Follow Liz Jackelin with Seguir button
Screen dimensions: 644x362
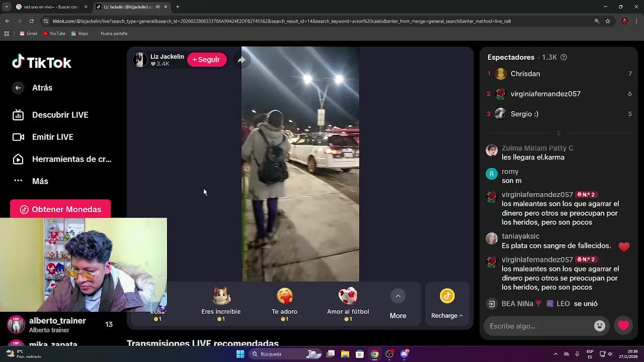(207, 59)
